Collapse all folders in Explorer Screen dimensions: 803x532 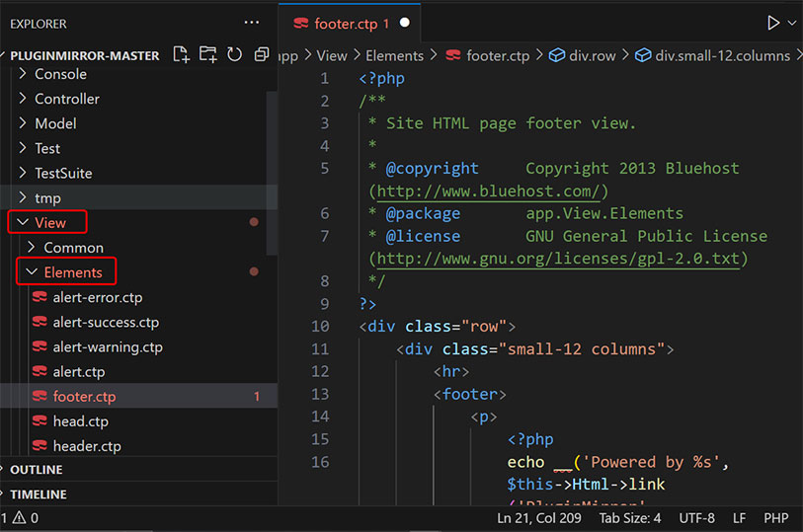261,54
